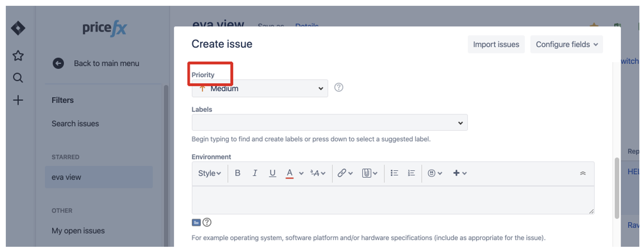Toggle italic formatting in Environment editor

pyautogui.click(x=255, y=173)
